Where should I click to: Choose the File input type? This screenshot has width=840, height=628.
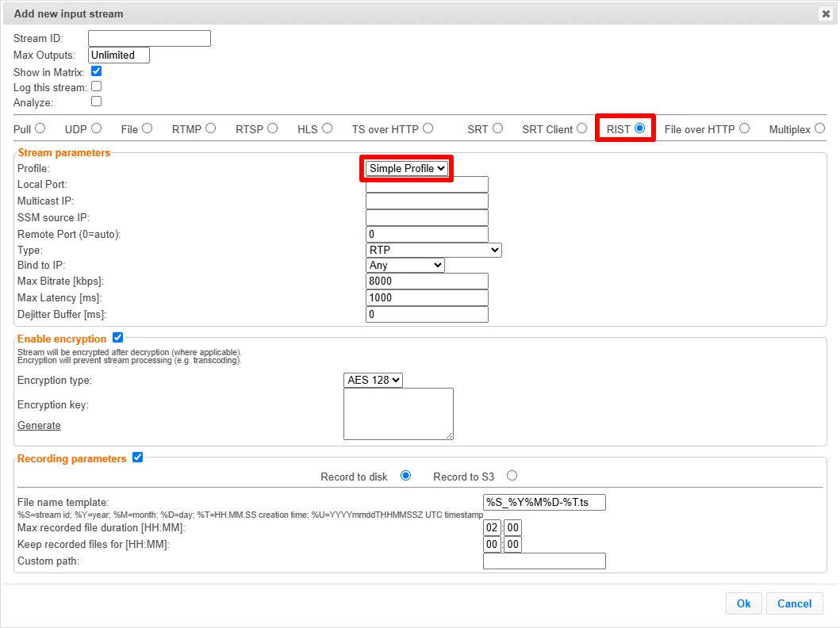[x=148, y=128]
